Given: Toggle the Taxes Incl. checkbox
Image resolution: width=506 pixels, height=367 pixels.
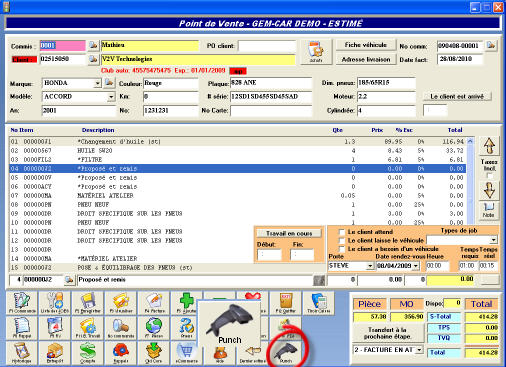Looking at the screenshot, I should 489,175.
